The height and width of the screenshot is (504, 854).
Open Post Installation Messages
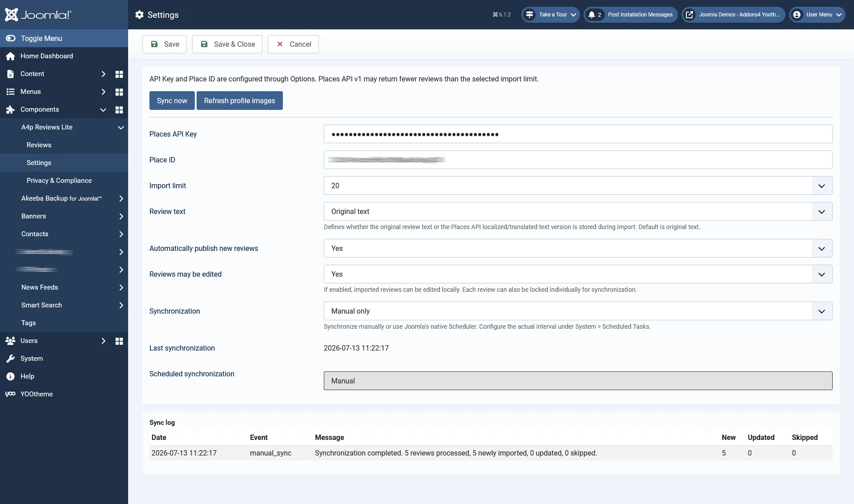tap(640, 15)
